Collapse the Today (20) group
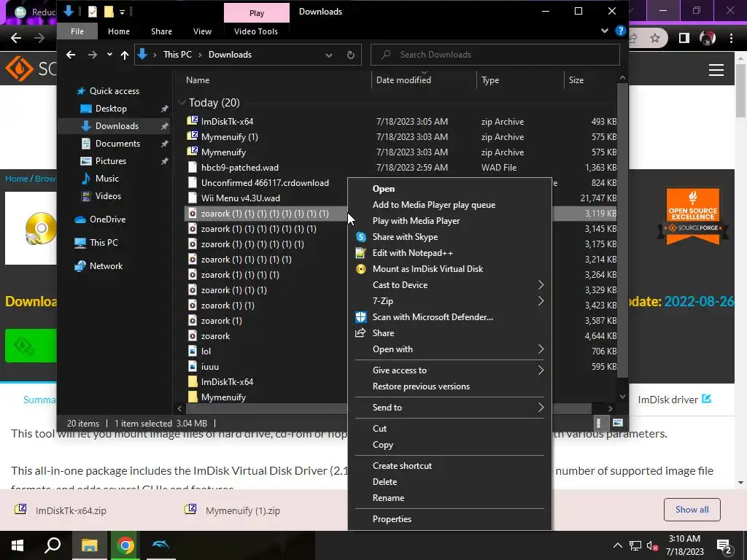The width and height of the screenshot is (747, 560). [x=182, y=102]
